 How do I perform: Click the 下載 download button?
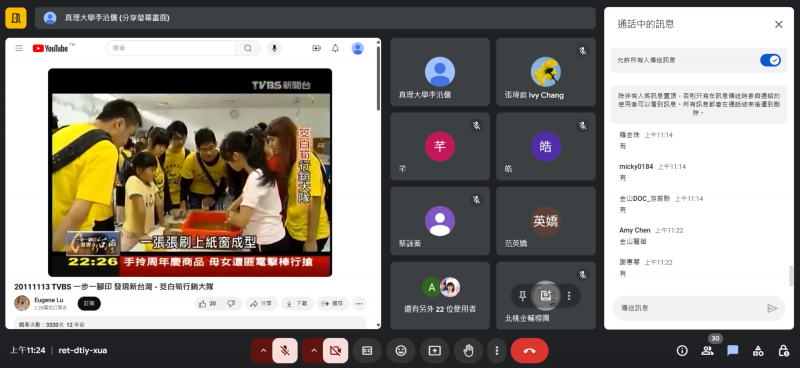297,304
